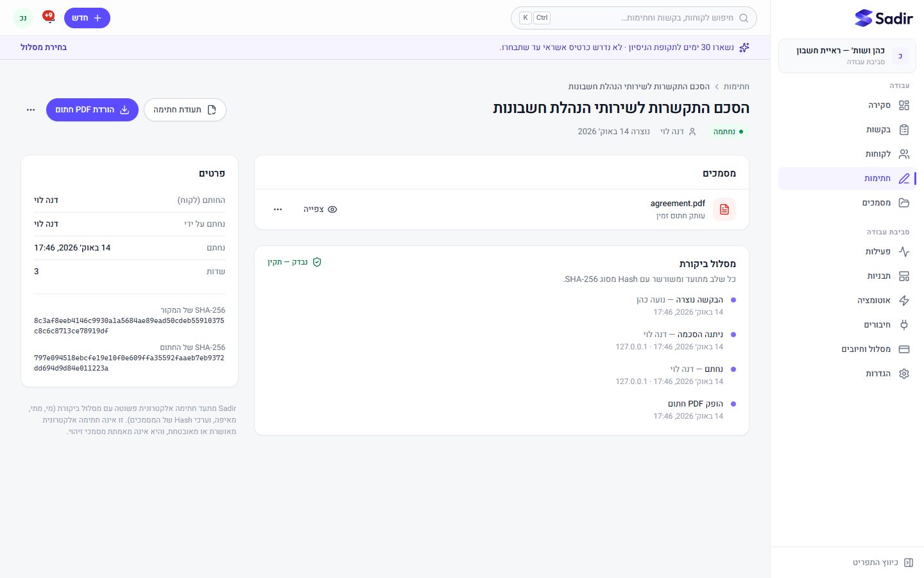
Task: Click כיווץ התפריט label
Action: [x=875, y=563]
